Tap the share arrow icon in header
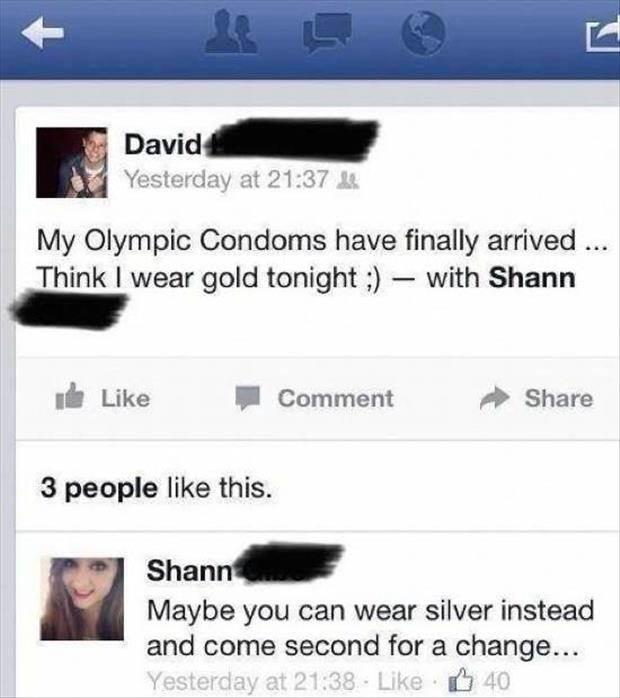The width and height of the screenshot is (620, 698). pos(603,36)
